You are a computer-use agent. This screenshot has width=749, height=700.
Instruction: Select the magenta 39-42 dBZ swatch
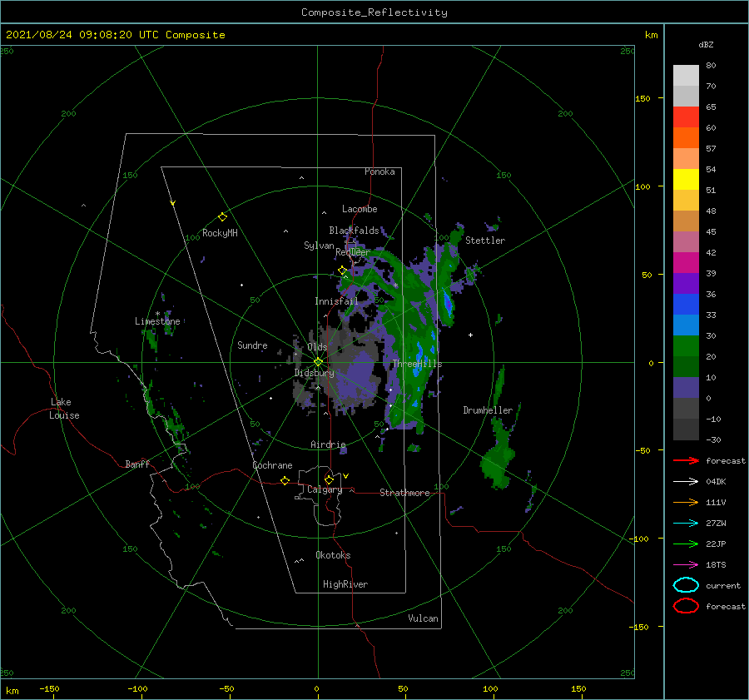[686, 263]
